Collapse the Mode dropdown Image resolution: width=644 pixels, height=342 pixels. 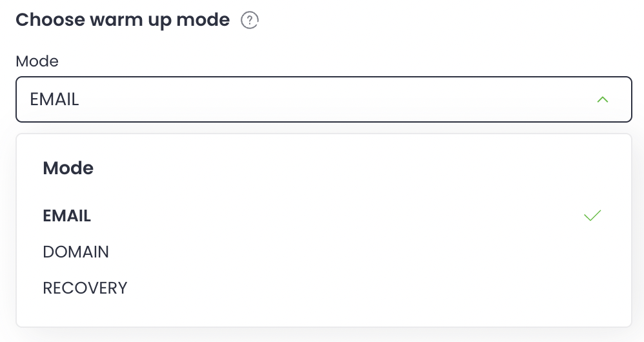pyautogui.click(x=603, y=99)
